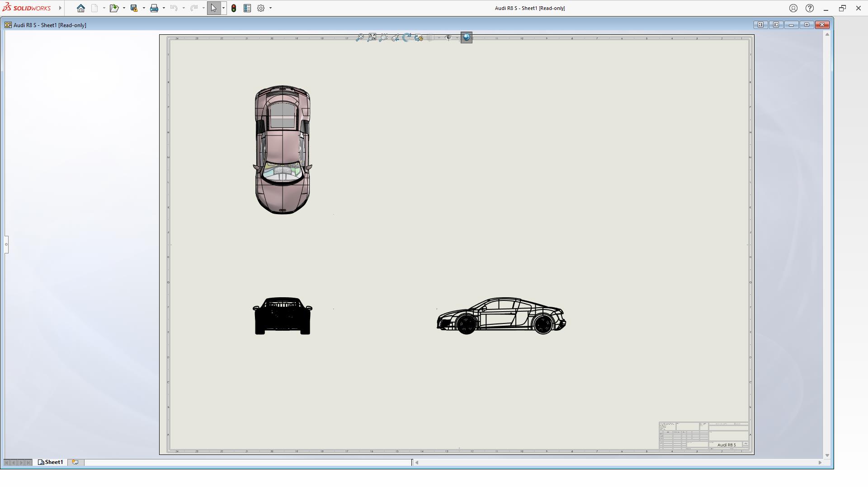
Task: Toggle the blue sphere display button
Action: point(467,37)
